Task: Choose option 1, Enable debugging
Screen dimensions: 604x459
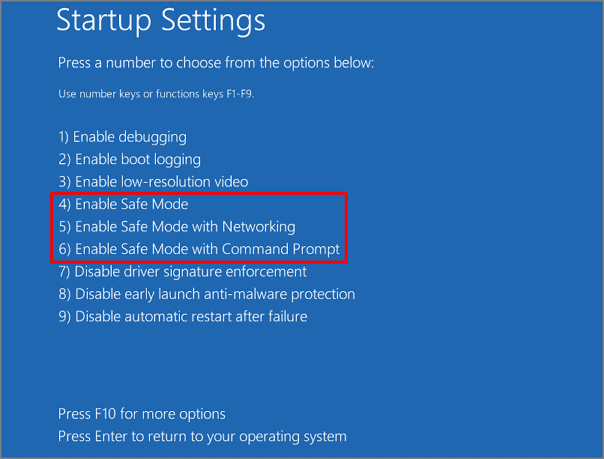Action: 122,137
